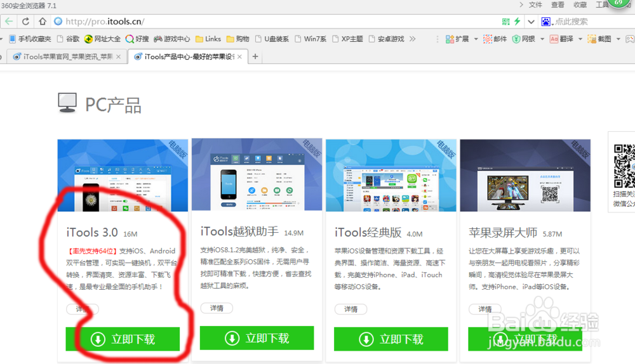635x364 pixels.
Task: Open the 扩展 extensions button
Action: [x=457, y=39]
